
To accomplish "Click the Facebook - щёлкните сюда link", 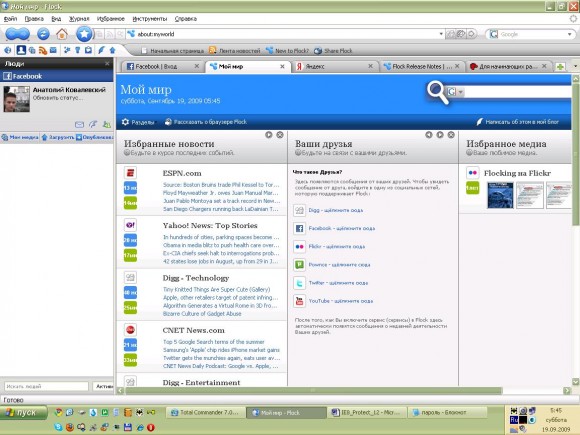I will [342, 229].
